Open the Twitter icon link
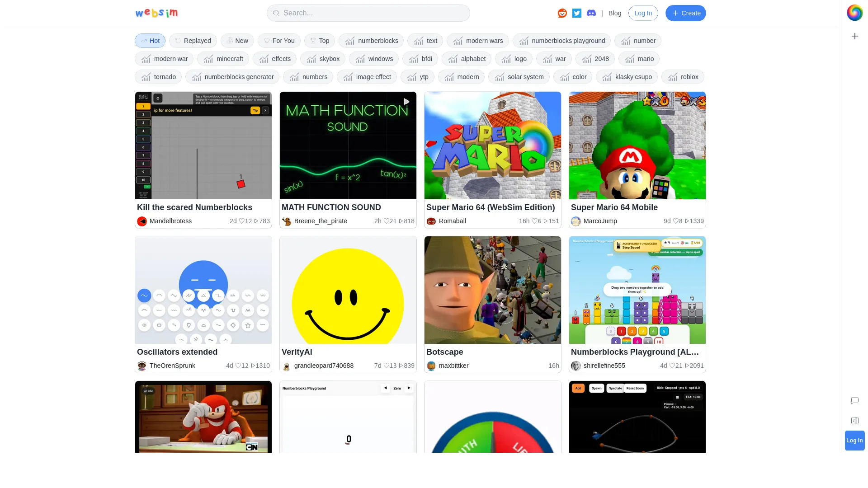Screen dimensions: 868x488 coord(577,13)
